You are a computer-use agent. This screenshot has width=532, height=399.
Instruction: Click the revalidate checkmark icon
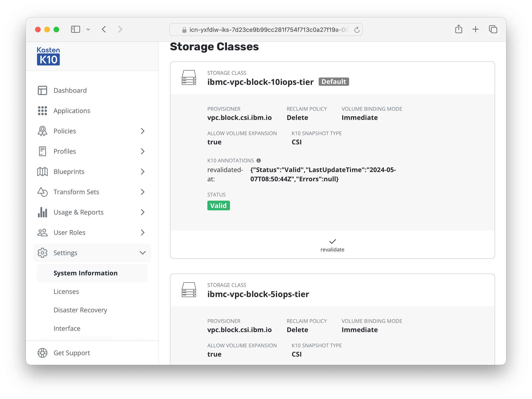(x=332, y=241)
